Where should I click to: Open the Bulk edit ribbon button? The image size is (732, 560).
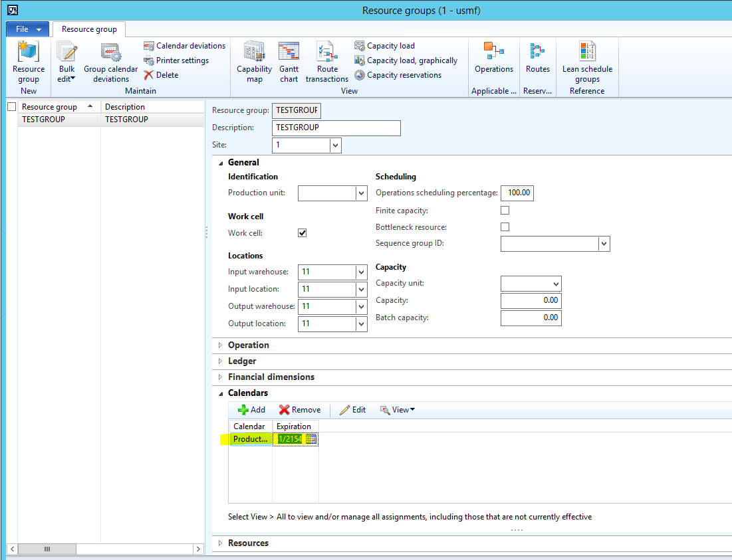66,61
